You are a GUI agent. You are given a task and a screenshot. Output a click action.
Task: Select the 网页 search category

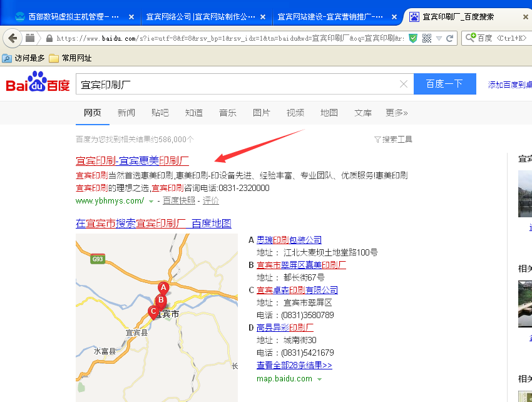coord(92,113)
